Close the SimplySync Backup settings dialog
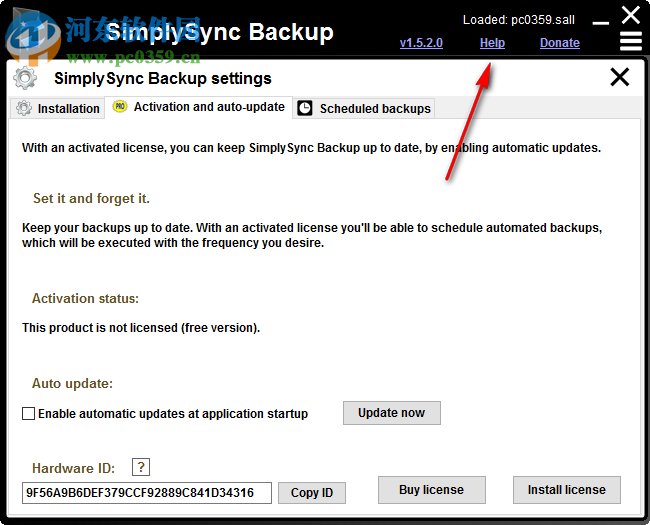This screenshot has height=525, width=650. click(620, 78)
